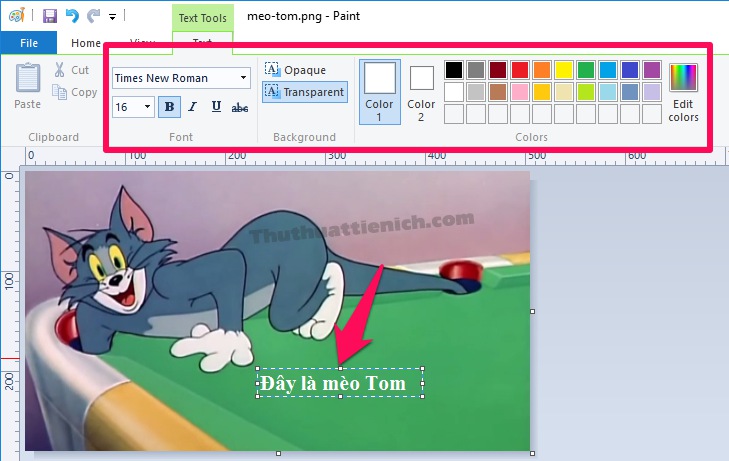The image size is (729, 461).
Task: Enable Italic text style
Action: pos(193,107)
